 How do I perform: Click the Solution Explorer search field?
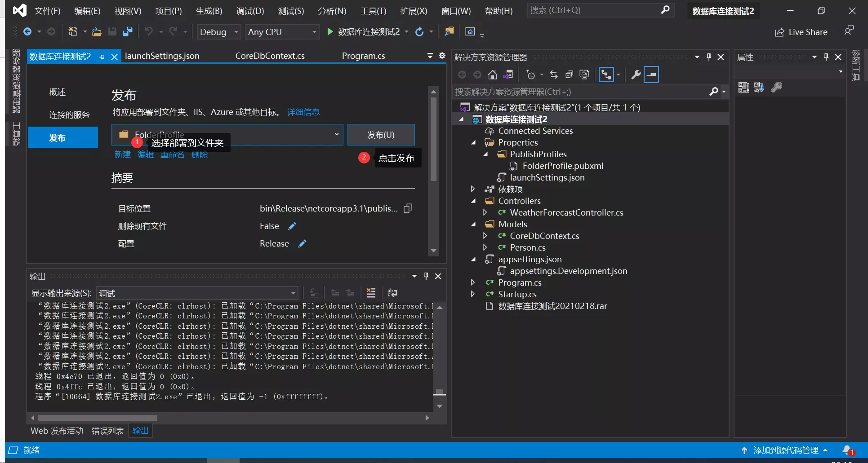580,92
